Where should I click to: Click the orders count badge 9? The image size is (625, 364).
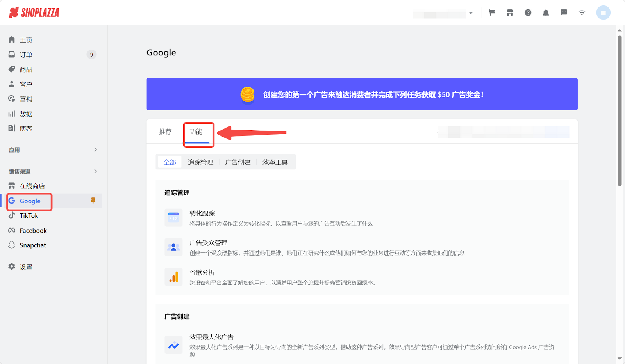(91, 55)
